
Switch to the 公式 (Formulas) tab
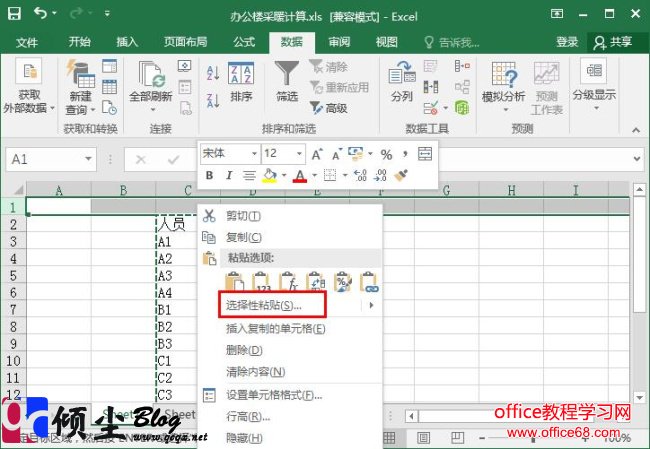click(x=244, y=42)
